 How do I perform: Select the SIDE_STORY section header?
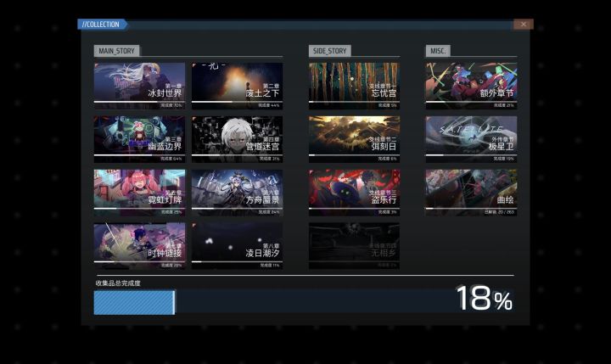[x=329, y=51]
